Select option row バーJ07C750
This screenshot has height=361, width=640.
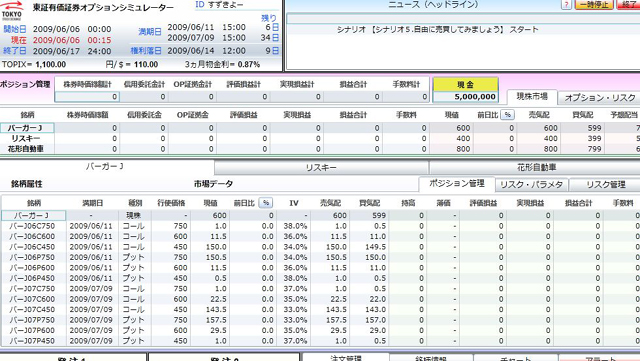(320, 288)
